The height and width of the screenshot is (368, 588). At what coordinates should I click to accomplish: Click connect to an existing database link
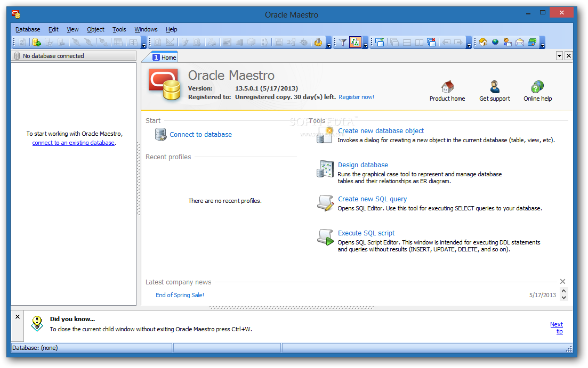coord(73,143)
